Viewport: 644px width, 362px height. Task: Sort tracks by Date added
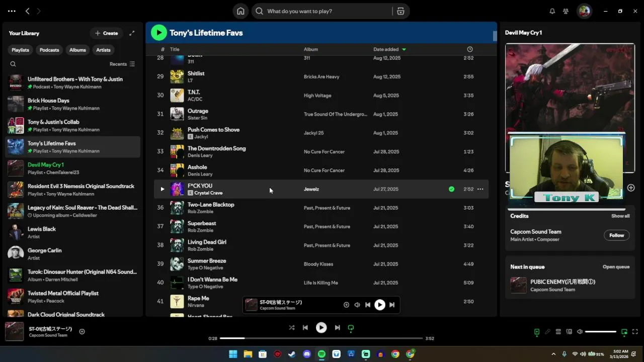(389, 49)
